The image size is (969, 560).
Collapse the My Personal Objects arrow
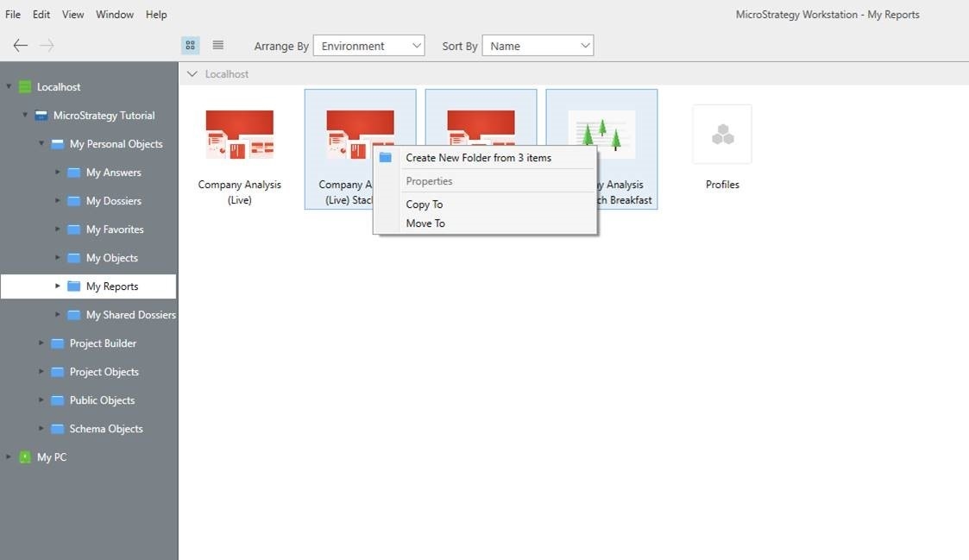(x=41, y=143)
